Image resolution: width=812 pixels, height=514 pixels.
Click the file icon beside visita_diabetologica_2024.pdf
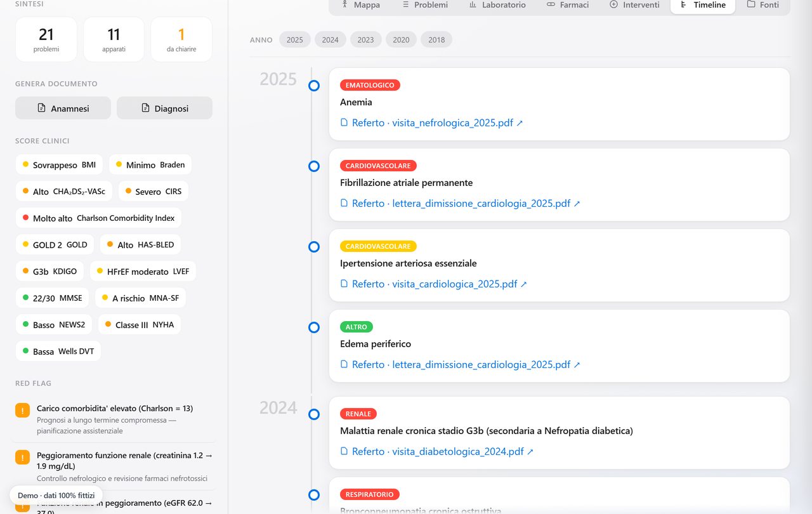pyautogui.click(x=344, y=451)
